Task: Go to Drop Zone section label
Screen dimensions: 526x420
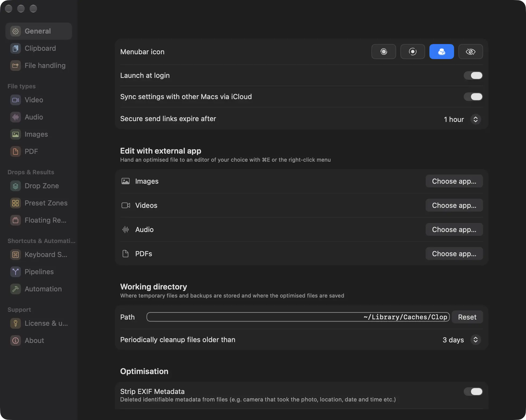Action: pyautogui.click(x=42, y=186)
